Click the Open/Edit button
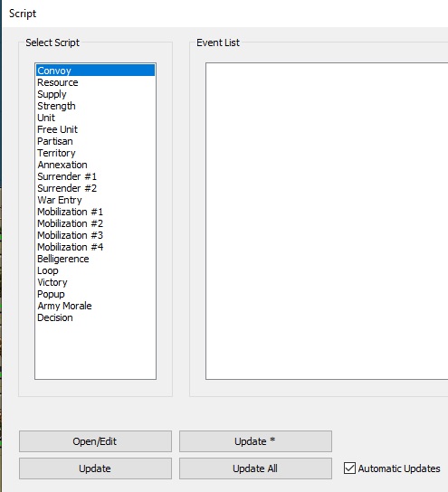This screenshot has width=448, height=492. [95, 441]
